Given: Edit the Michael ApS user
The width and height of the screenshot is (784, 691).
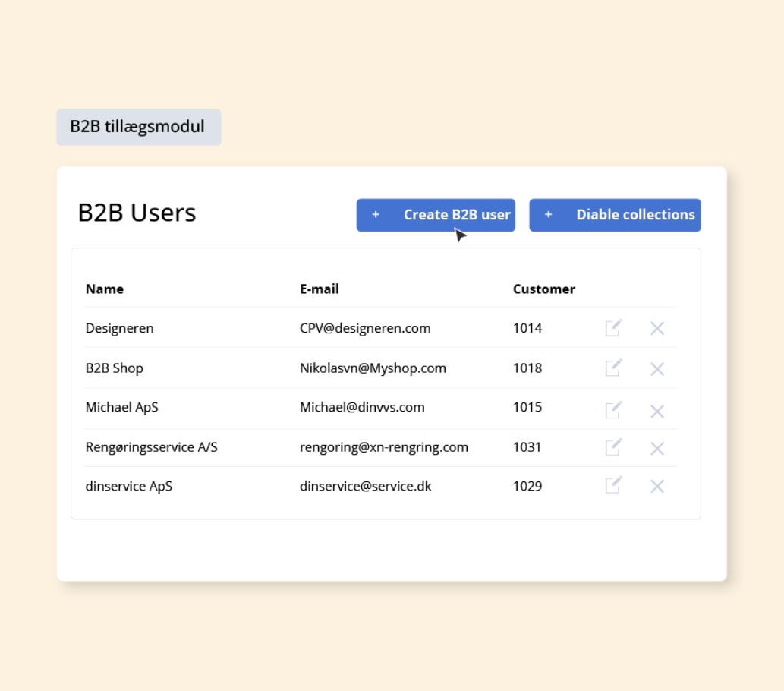Looking at the screenshot, I should (x=613, y=410).
